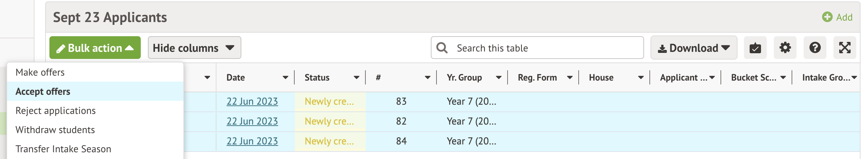Open Yr. Group column dropdown arrow
The image size is (868, 159).
(x=498, y=78)
